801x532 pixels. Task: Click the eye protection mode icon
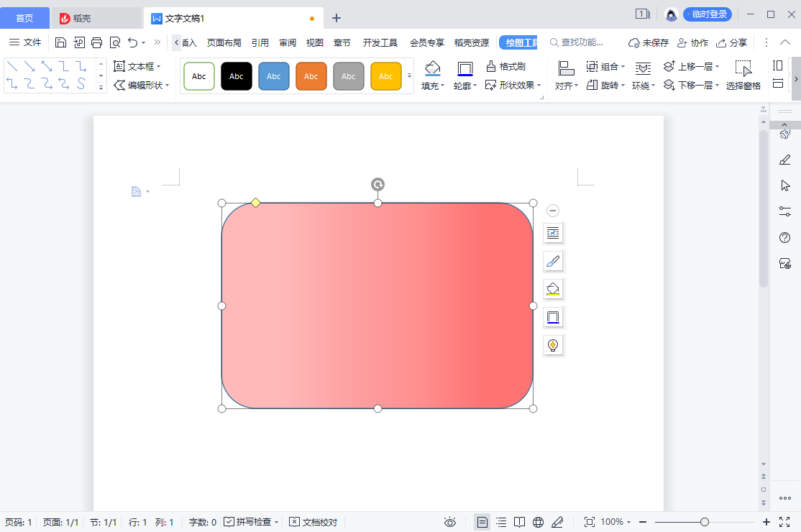449,522
